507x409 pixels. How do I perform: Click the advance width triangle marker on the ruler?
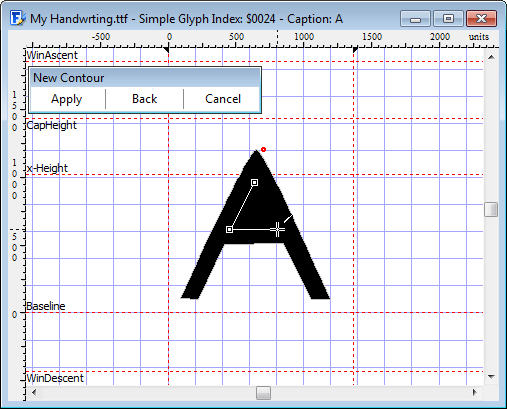(355, 50)
